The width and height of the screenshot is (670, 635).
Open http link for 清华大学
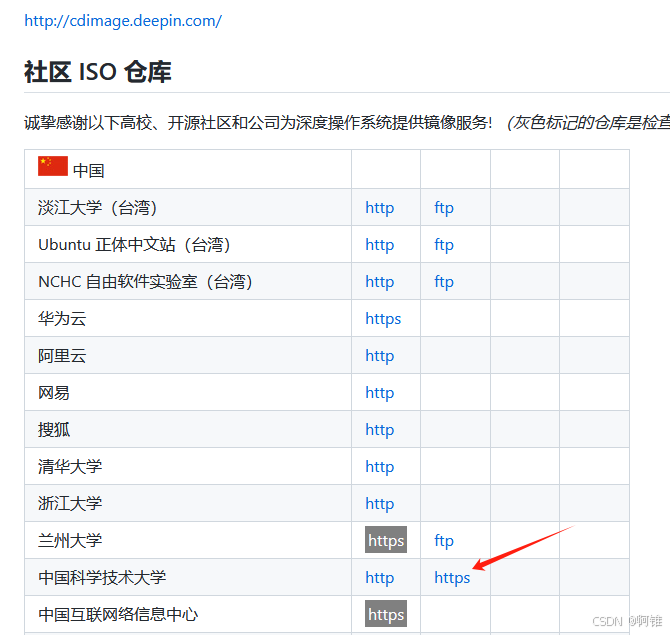[379, 467]
